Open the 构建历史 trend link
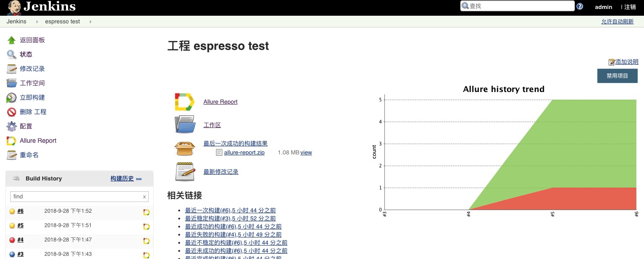The height and width of the screenshot is (259, 644). (x=122, y=179)
